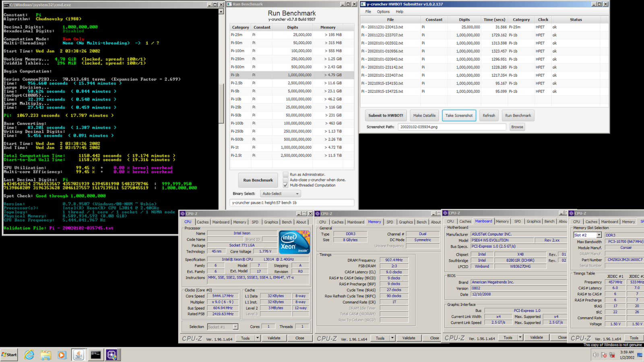Click the cmd.exe title bar icon
This screenshot has width=644, height=362.
(6, 4)
